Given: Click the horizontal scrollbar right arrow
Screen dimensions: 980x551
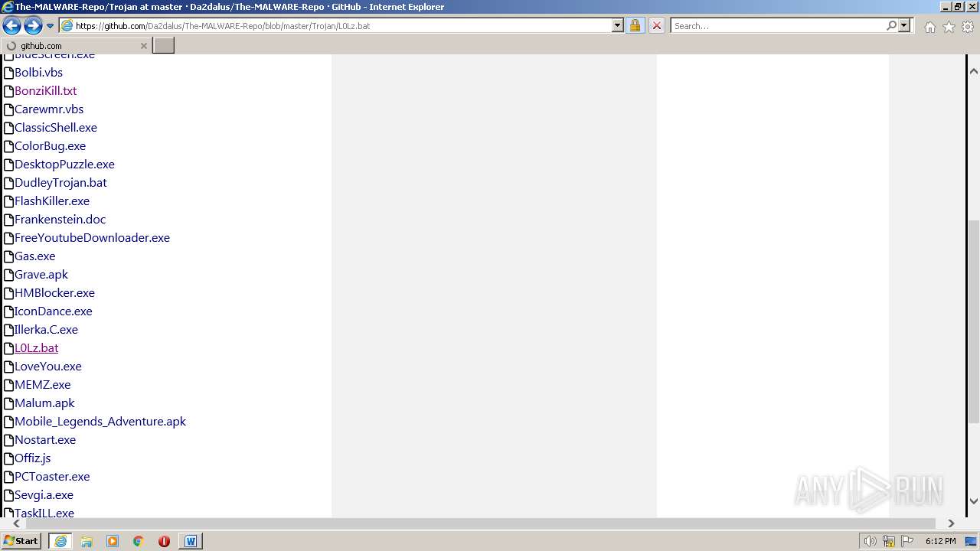Looking at the screenshot, I should coord(951,523).
